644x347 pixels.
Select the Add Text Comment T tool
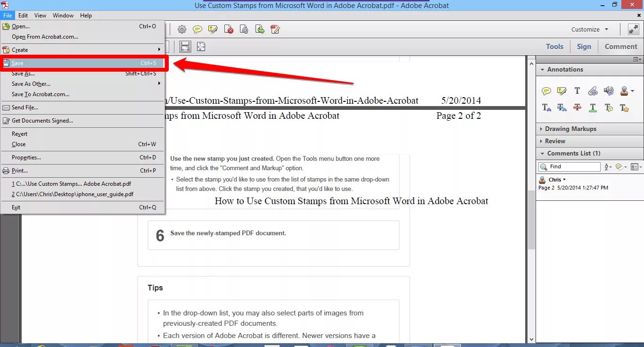tap(577, 91)
